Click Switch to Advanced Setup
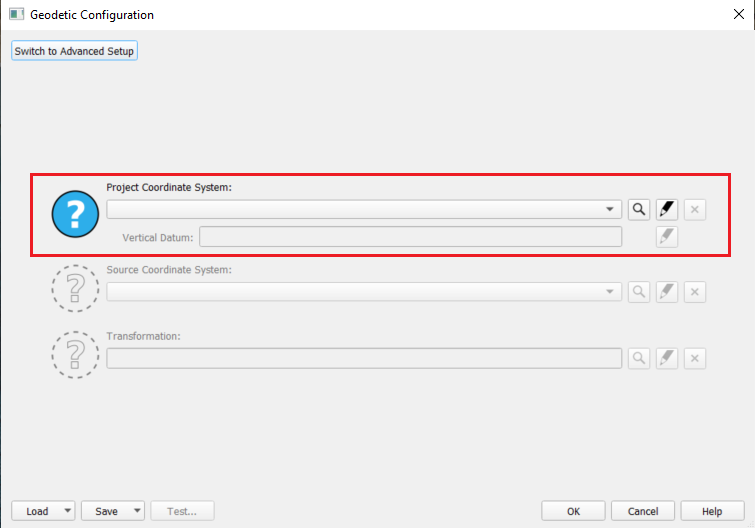The height and width of the screenshot is (528, 755). (74, 51)
